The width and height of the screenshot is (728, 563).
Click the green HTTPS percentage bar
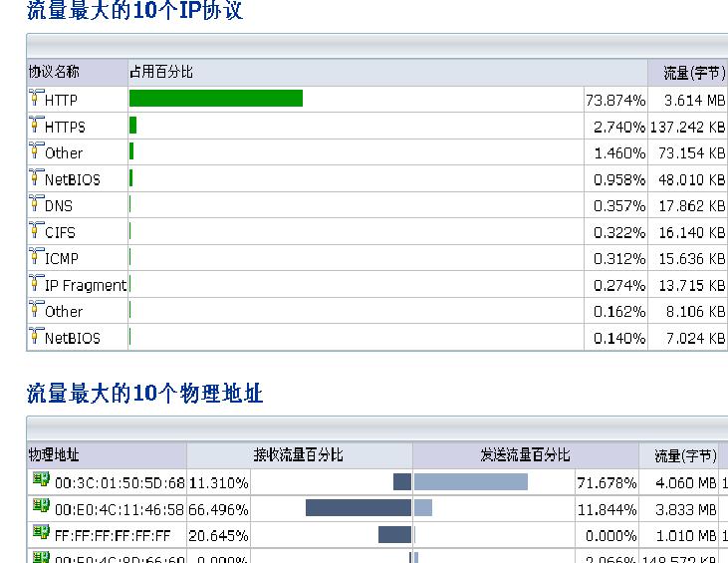tap(132, 126)
